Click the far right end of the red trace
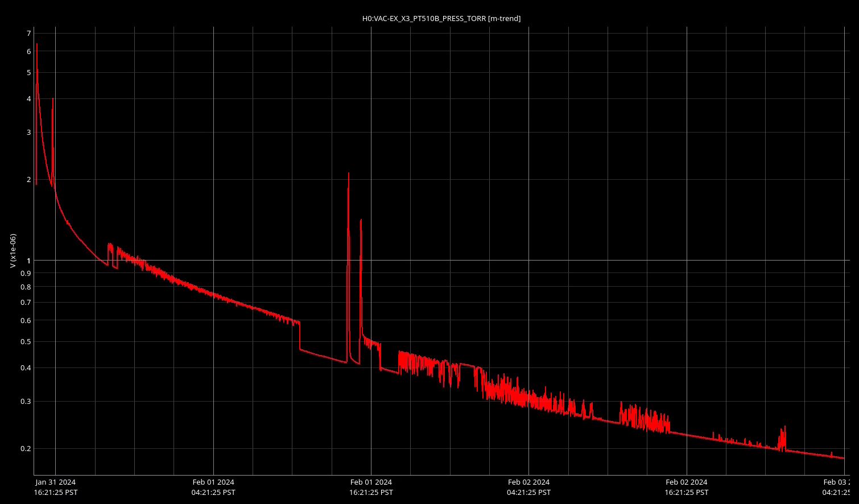The width and height of the screenshot is (859, 504). click(x=843, y=458)
